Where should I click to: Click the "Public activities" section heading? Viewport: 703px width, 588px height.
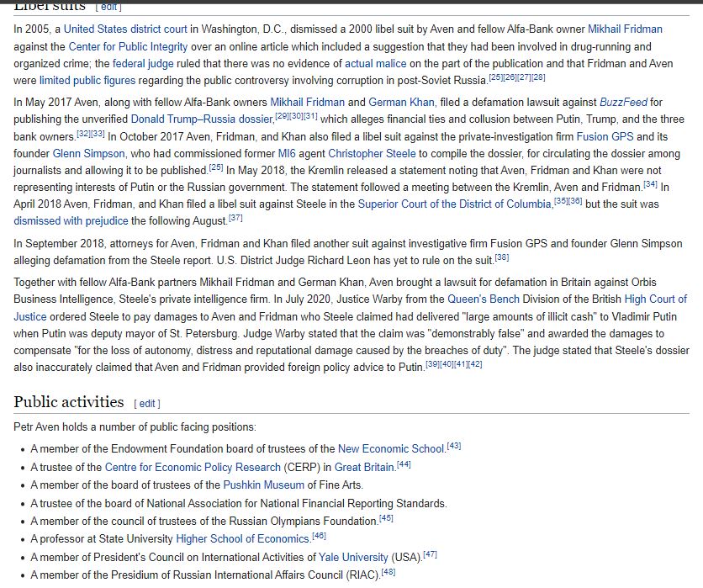69,402
